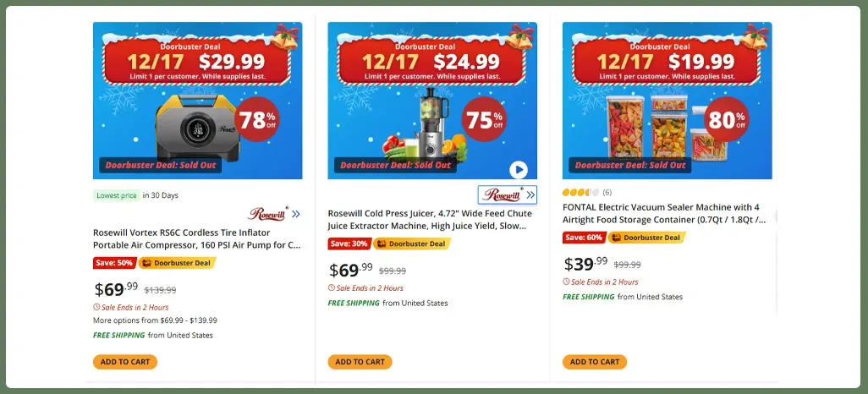View tire inflator product image
The height and width of the screenshot is (394, 868).
tap(197, 127)
